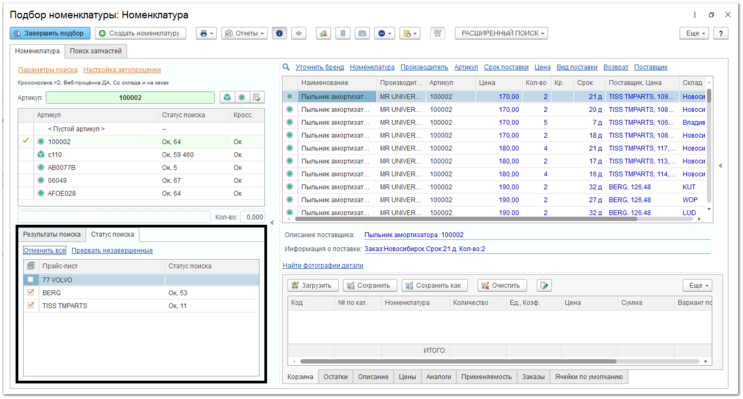Click the blue info icon in the toolbar
743x399 pixels.
[279, 33]
